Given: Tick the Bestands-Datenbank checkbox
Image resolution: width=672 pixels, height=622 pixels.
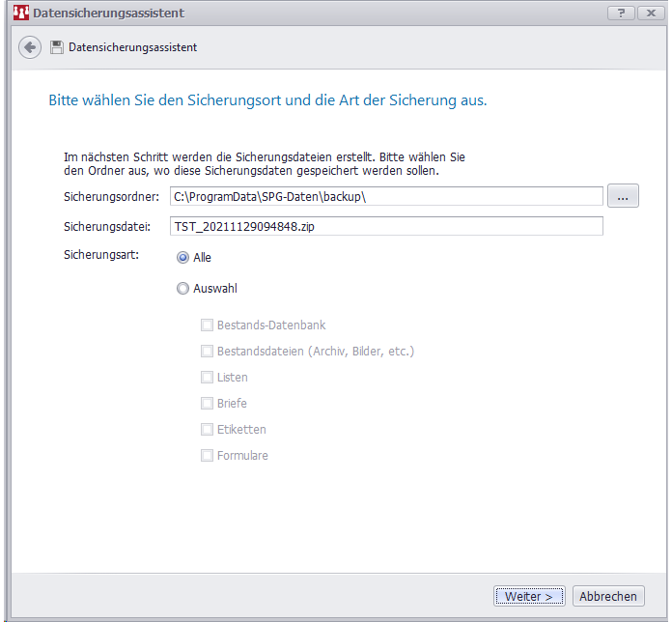Looking at the screenshot, I should [207, 325].
